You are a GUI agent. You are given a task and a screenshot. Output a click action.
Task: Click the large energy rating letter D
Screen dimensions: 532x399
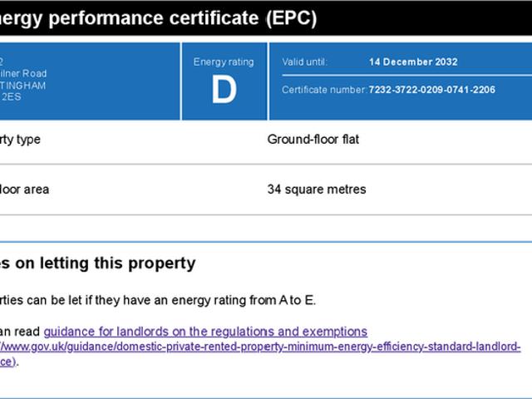[224, 91]
